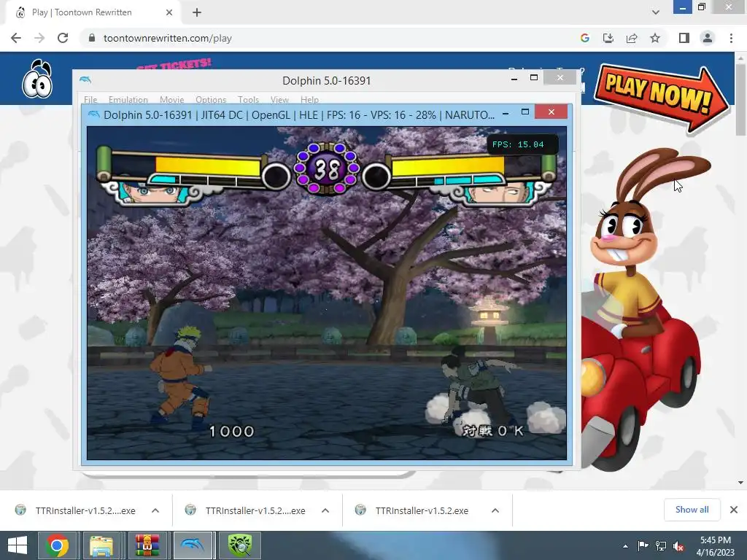Viewport: 747px width, 560px height.
Task: Open the network tray icon
Action: tap(661, 546)
